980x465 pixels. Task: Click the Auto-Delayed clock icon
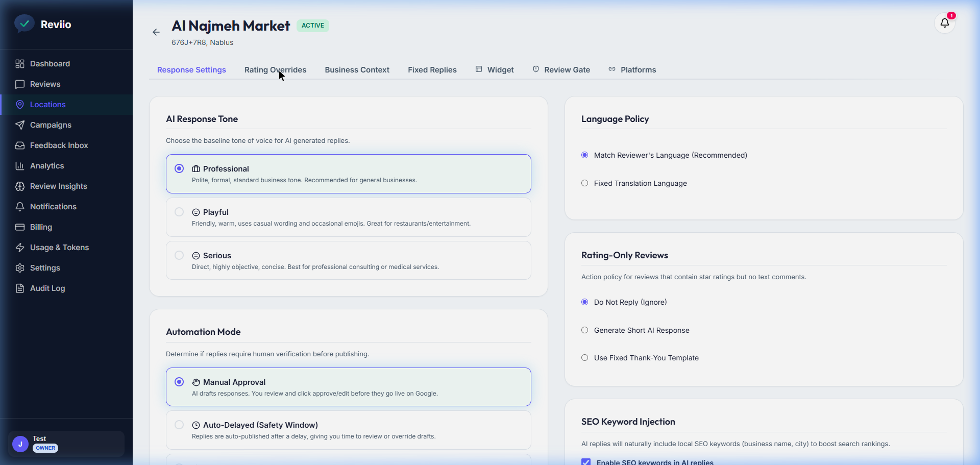196,425
